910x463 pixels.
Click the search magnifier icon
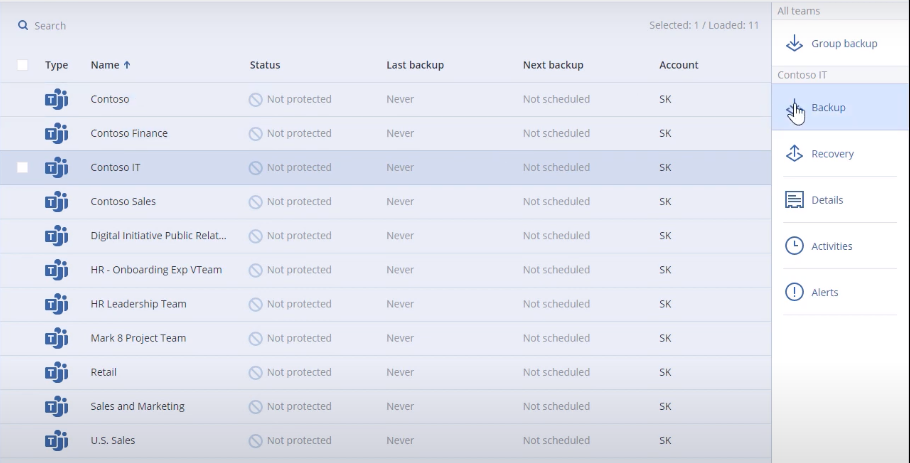(23, 25)
